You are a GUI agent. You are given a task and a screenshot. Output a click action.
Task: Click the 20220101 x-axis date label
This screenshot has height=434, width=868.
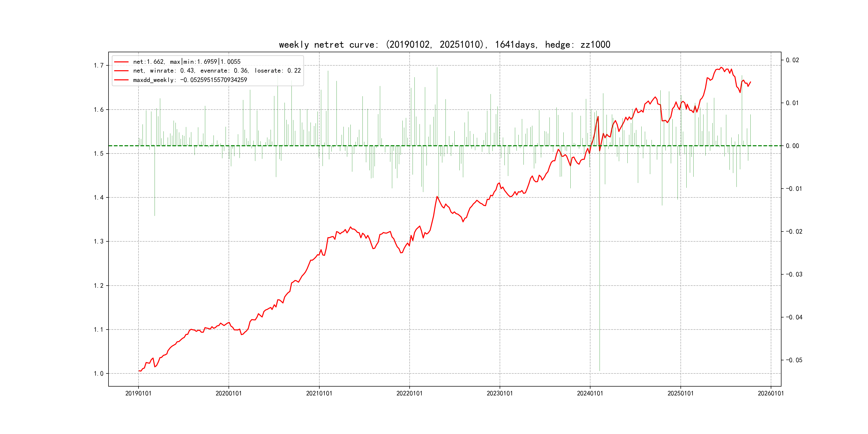coord(409,393)
